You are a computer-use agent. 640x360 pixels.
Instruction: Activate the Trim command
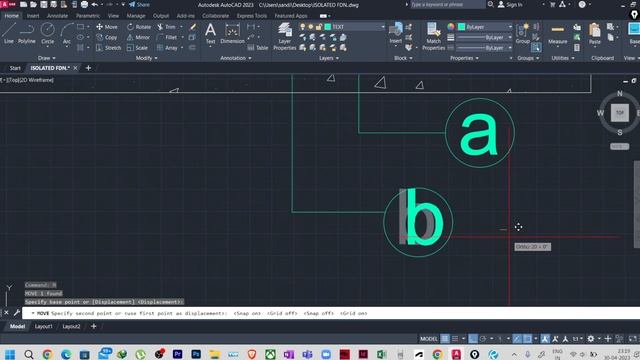click(167, 27)
